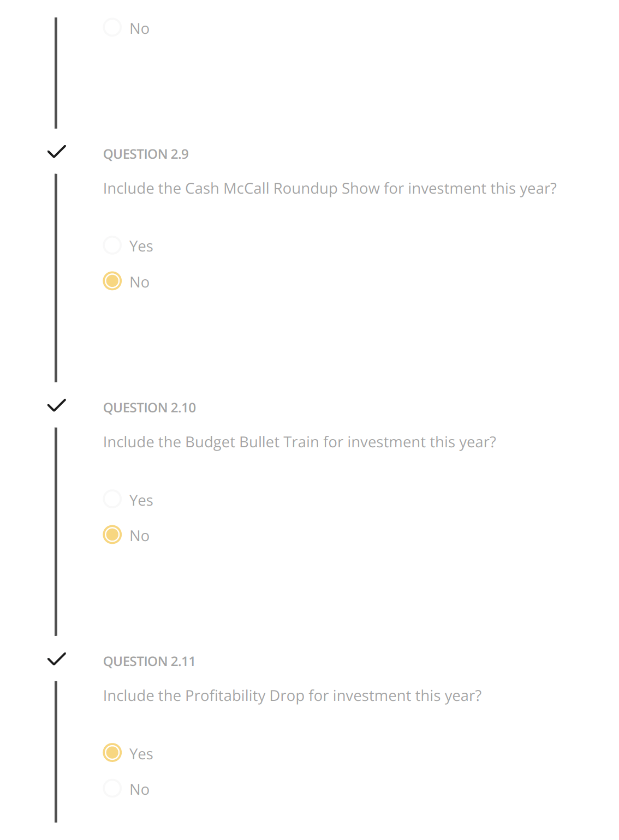Click the Cash McCall Roundup Show question text
This screenshot has width=619, height=840.
pyautogui.click(x=330, y=189)
